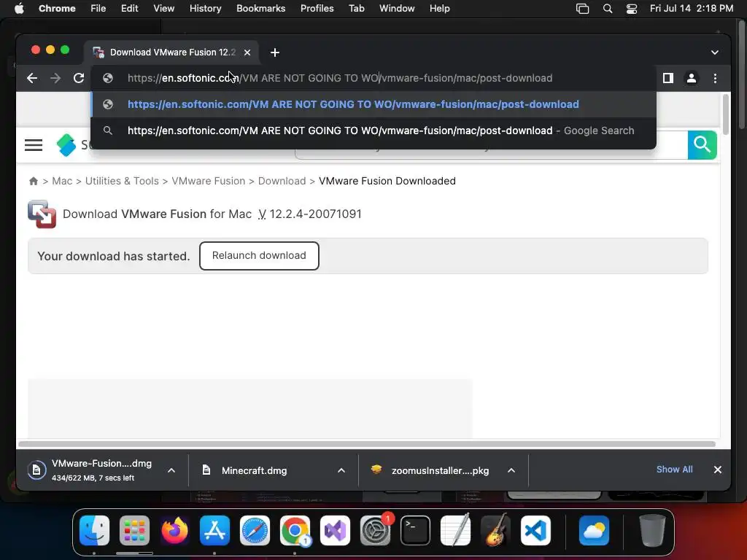Open the cloud app icon in Dock
This screenshot has height=560, width=747.
pyautogui.click(x=594, y=531)
